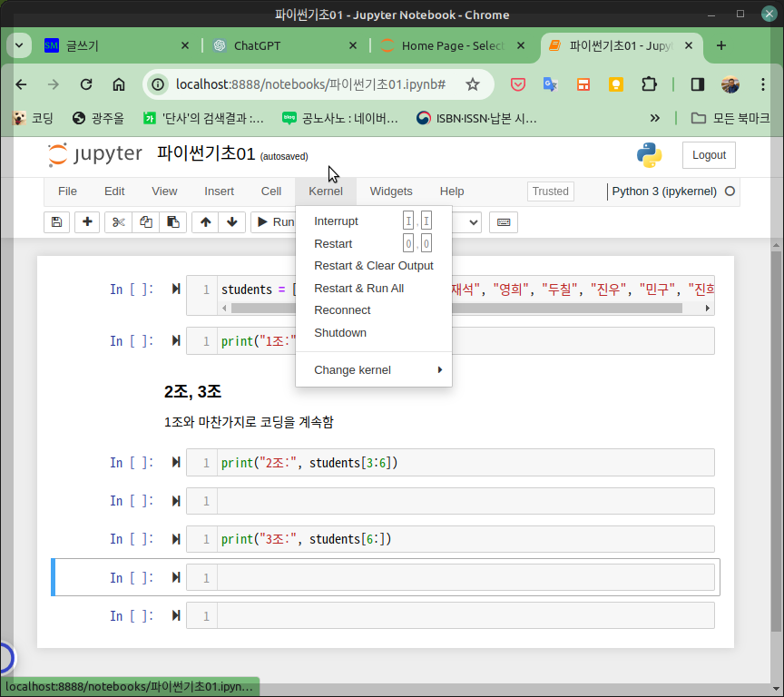
Task: Show more bookmarks with the chevron
Action: point(654,119)
